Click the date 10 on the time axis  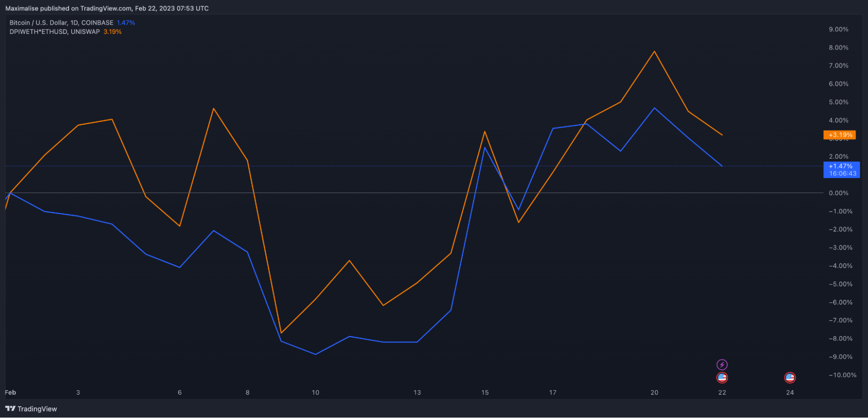(315, 392)
